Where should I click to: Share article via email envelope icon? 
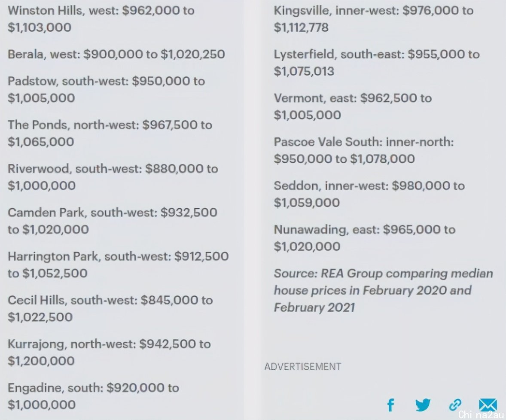tap(488, 405)
